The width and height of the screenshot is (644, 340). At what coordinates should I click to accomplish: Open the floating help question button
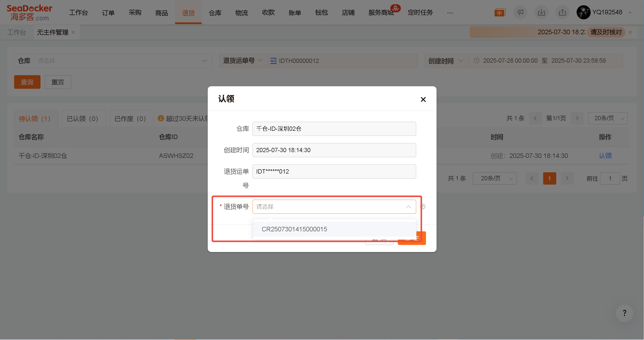[624, 313]
